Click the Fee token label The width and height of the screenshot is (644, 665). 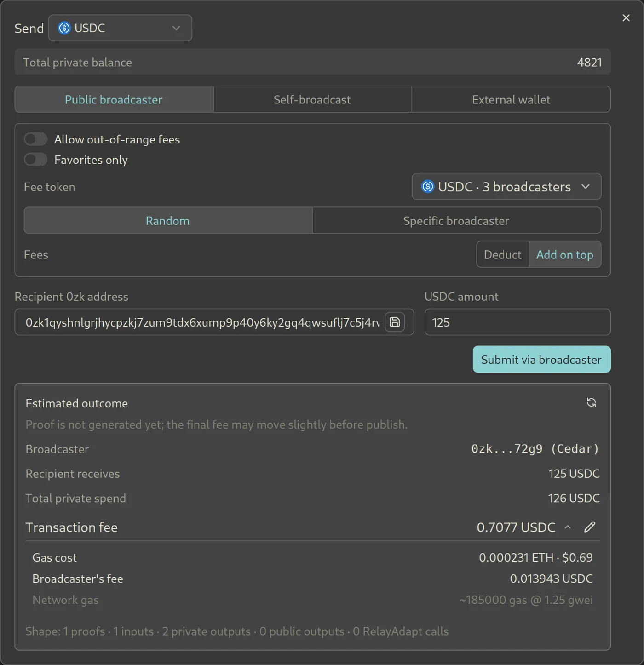click(50, 187)
